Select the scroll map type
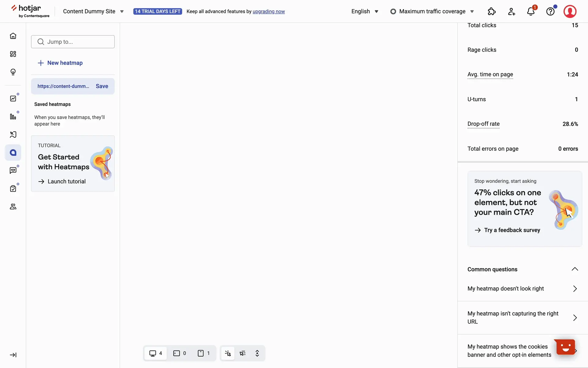Screen dimensions: 588x368 click(x=257, y=353)
